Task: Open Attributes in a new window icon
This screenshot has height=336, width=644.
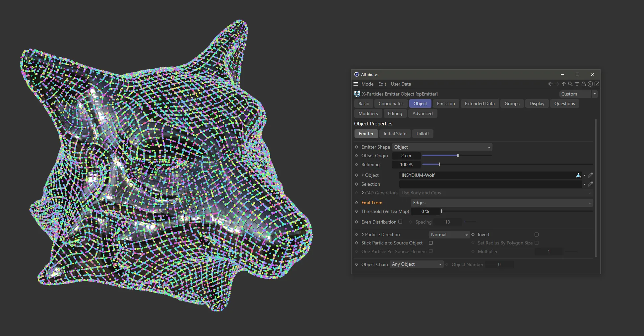Action: (x=597, y=84)
